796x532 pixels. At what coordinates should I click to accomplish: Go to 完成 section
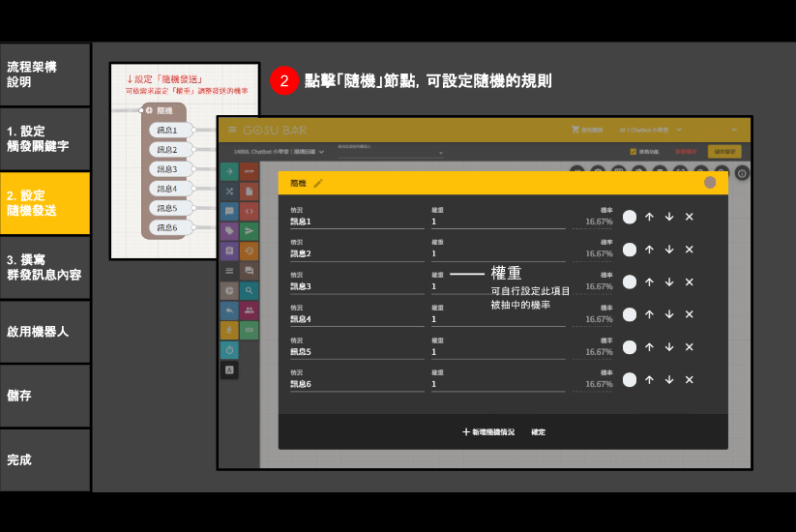(x=45, y=460)
